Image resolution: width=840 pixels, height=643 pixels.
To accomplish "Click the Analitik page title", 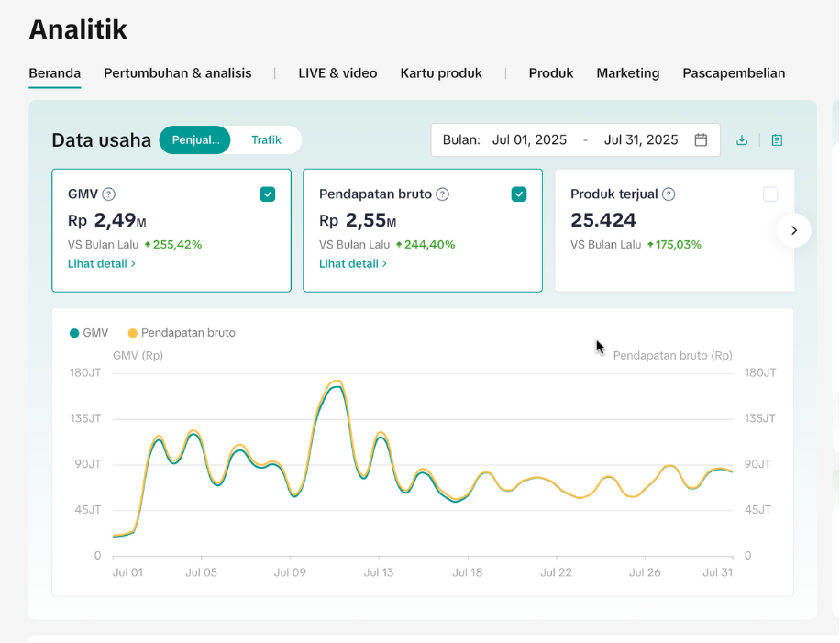I will [x=78, y=29].
